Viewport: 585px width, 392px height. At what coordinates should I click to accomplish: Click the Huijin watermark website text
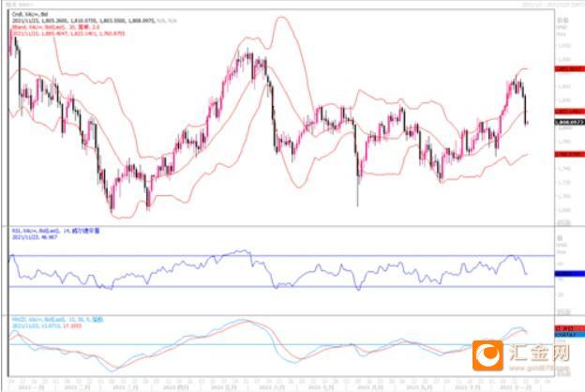(538, 369)
